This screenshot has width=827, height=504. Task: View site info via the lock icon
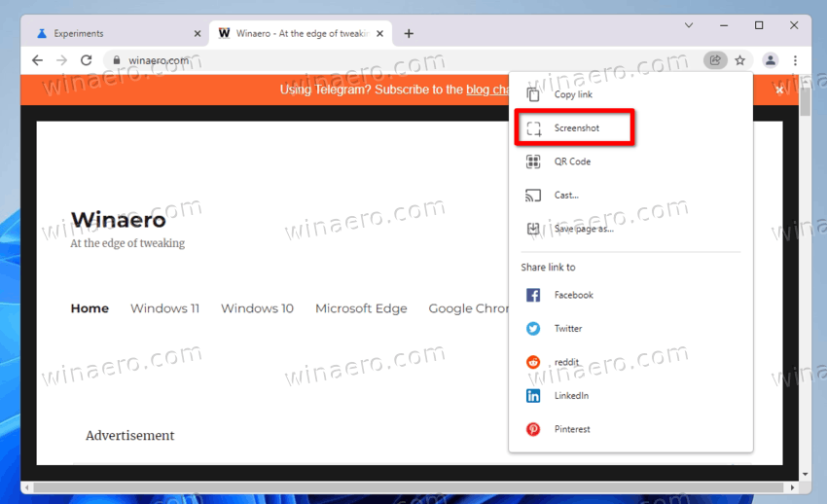pyautogui.click(x=117, y=60)
